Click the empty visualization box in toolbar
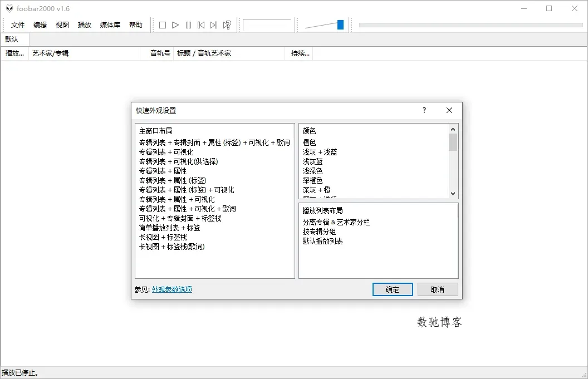The height and width of the screenshot is (379, 588). 267,25
